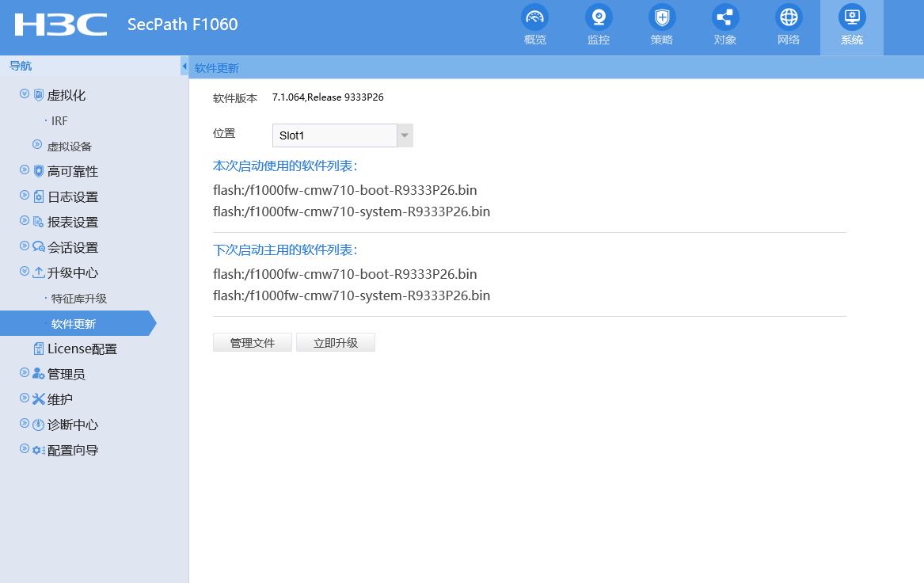Click the 诊断中心 diagnostic icon
Screen dimensions: 924x583
38,425
